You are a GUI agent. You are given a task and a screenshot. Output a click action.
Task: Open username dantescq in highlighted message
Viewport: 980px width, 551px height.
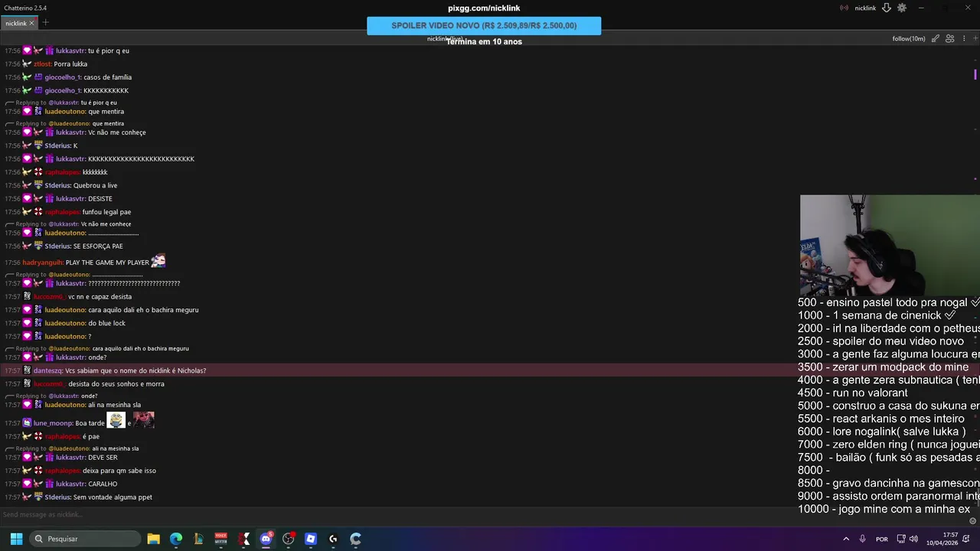pyautogui.click(x=47, y=370)
